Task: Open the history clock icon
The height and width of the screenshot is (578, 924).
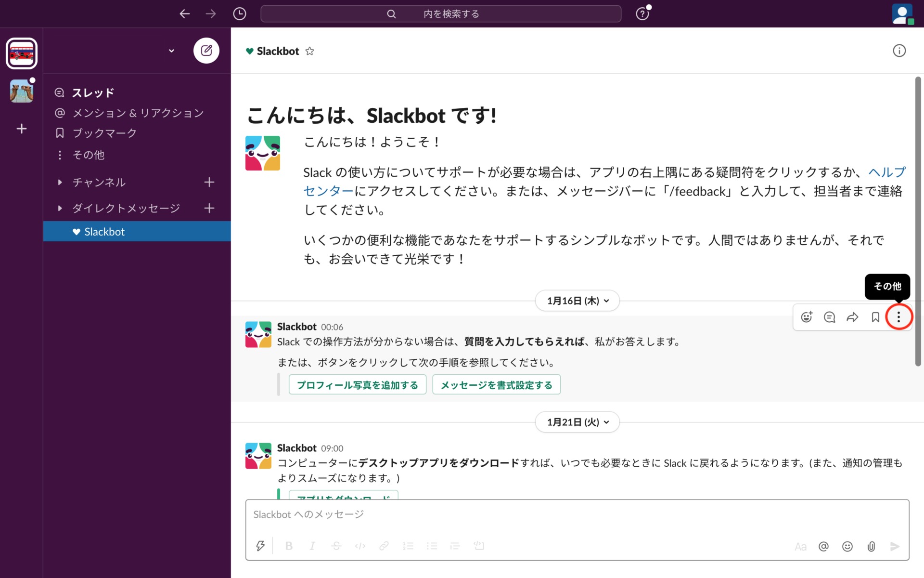Action: click(x=240, y=14)
